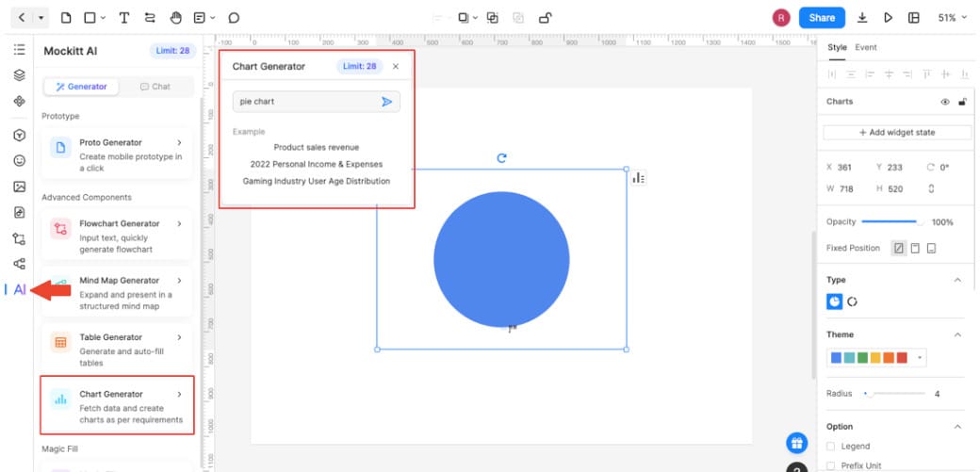The image size is (980, 472).
Task: Click the unlock padlock icon in toolbar
Action: pyautogui.click(x=545, y=18)
